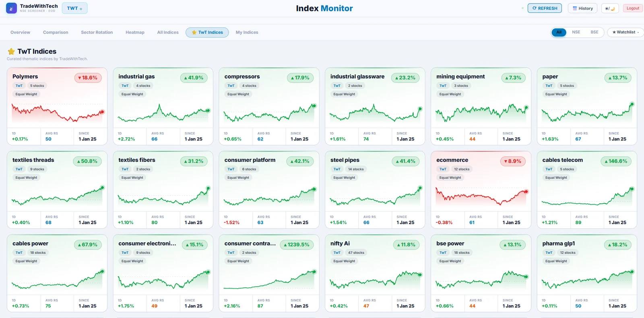Click the industrial glassware title
The height and width of the screenshot is (318, 644).
(x=357, y=76)
